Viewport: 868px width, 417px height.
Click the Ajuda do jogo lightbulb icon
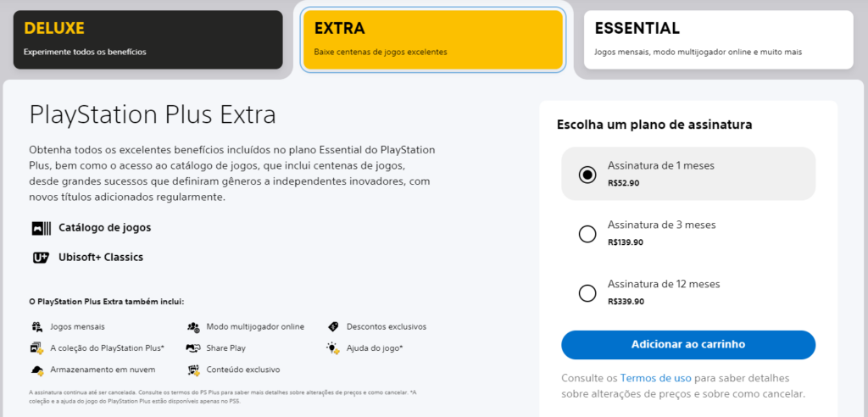[x=333, y=347]
